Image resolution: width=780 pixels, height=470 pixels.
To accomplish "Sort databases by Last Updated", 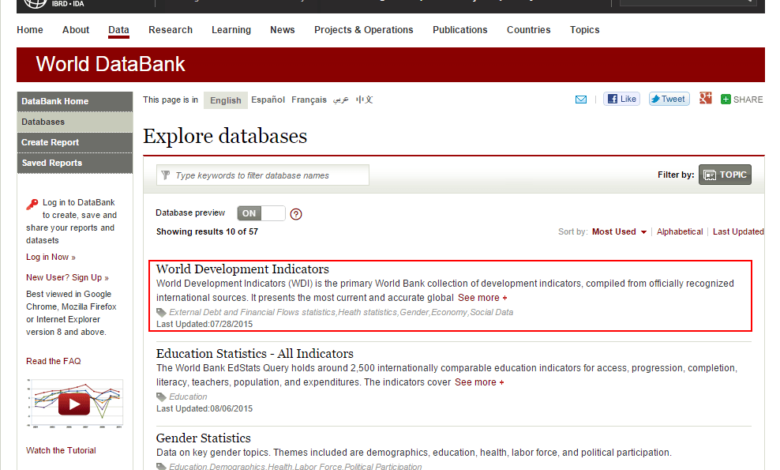I will coord(738,232).
